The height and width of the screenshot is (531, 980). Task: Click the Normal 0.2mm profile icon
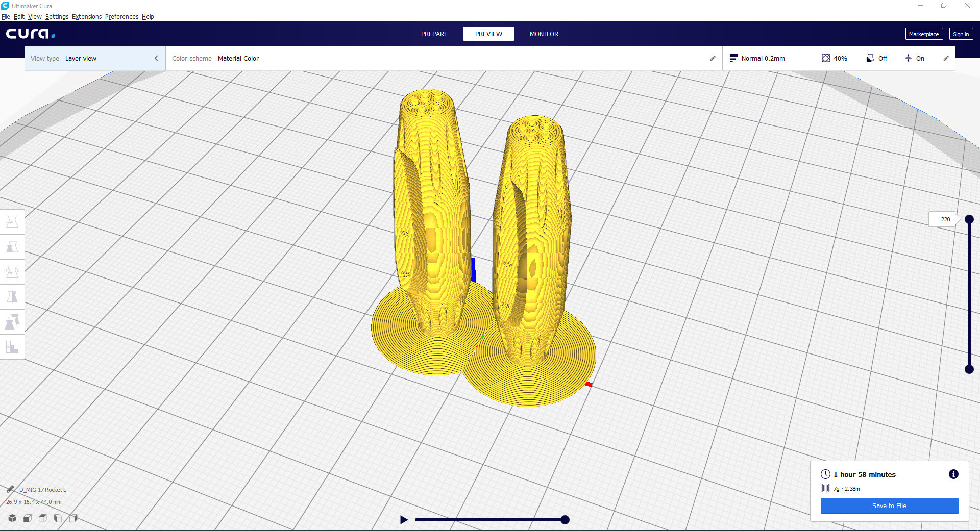[x=733, y=58]
